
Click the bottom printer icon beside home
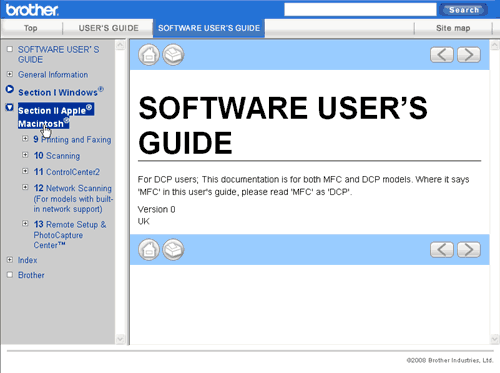point(173,249)
